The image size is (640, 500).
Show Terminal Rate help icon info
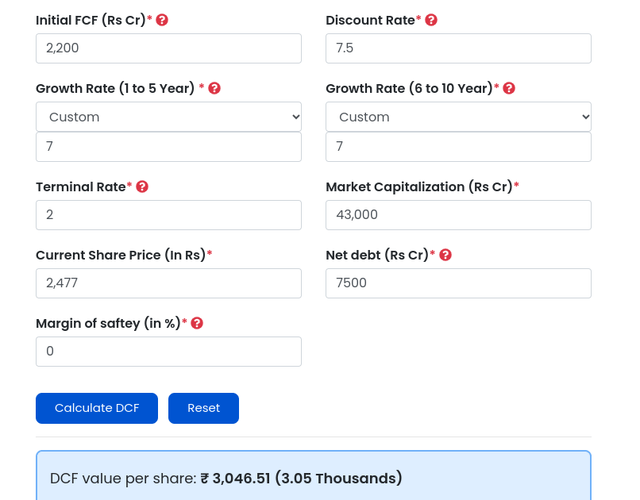click(x=142, y=187)
